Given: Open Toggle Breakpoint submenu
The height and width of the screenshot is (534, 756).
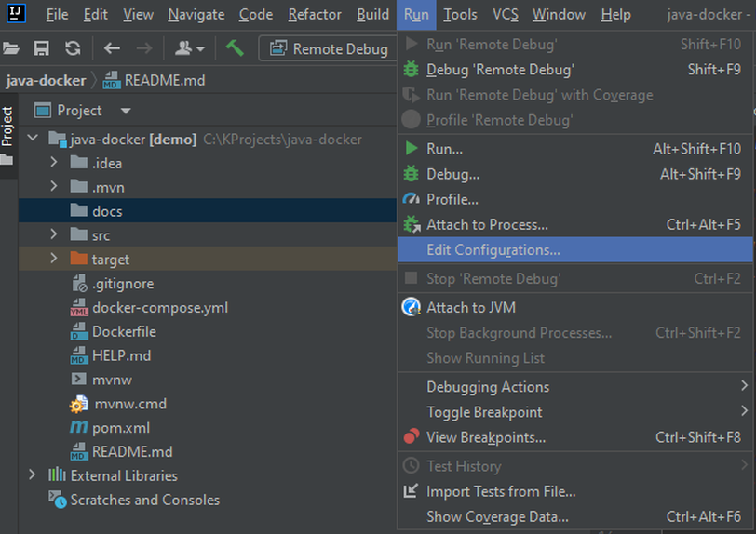Looking at the screenshot, I should [x=574, y=412].
